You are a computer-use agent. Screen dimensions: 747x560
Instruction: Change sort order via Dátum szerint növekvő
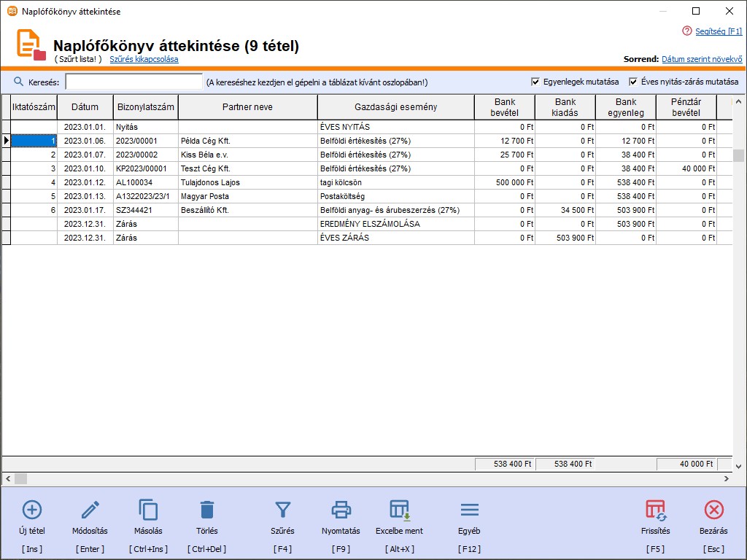(701, 59)
